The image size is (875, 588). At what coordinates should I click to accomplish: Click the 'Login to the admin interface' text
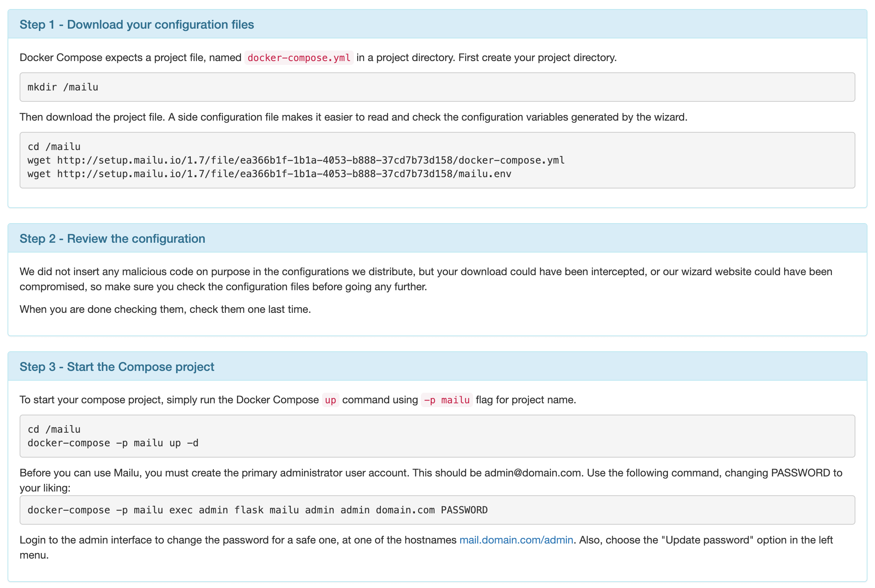(x=426, y=548)
